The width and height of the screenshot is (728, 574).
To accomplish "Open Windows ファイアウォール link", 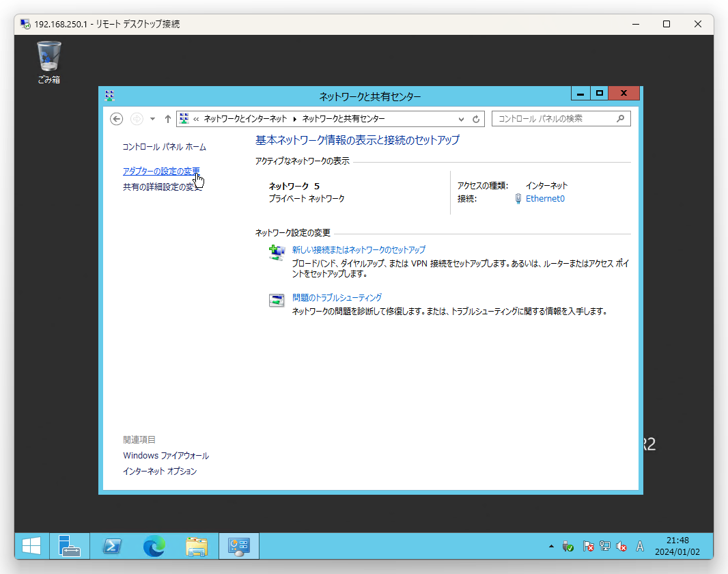I will (x=166, y=456).
